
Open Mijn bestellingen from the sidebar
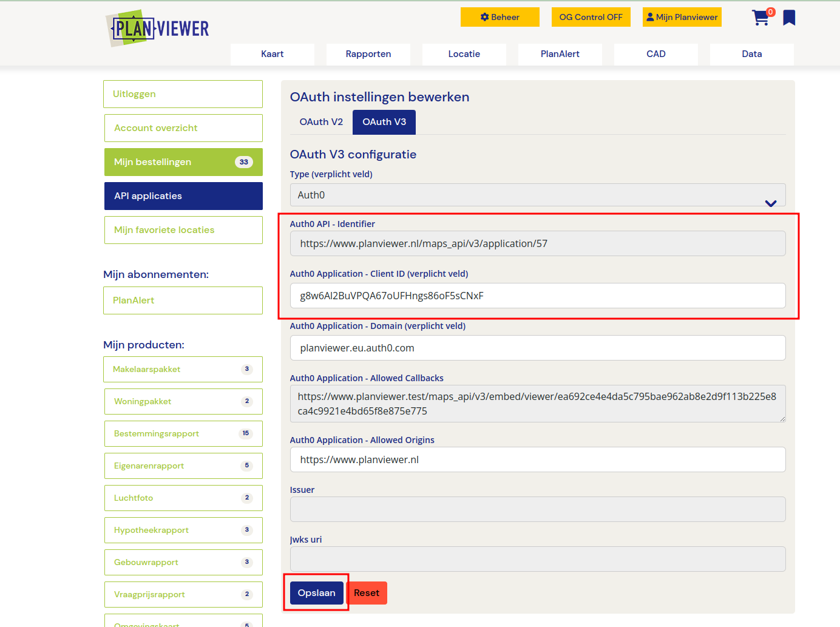(x=183, y=161)
